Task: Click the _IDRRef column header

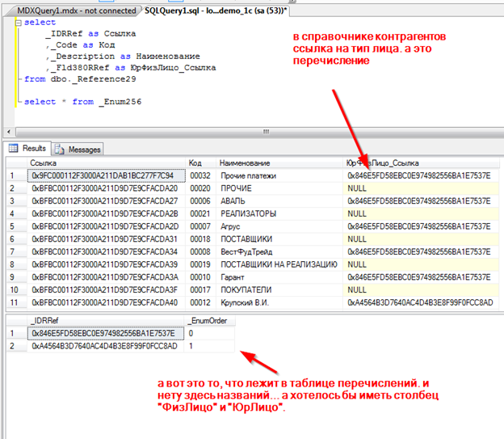Action: click(x=106, y=321)
